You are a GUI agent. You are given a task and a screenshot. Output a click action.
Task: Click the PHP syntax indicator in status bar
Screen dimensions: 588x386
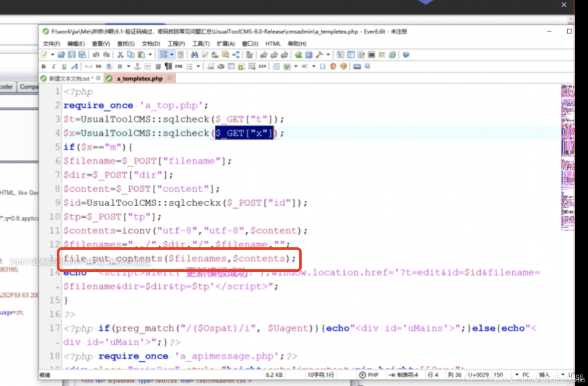pyautogui.click(x=369, y=375)
